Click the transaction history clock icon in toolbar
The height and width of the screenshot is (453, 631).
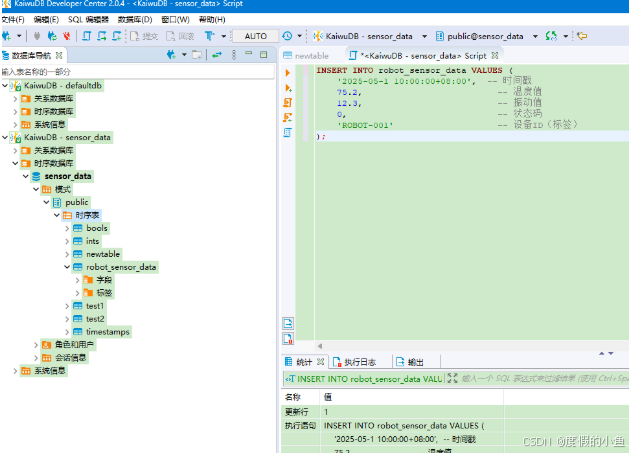tap(287, 36)
